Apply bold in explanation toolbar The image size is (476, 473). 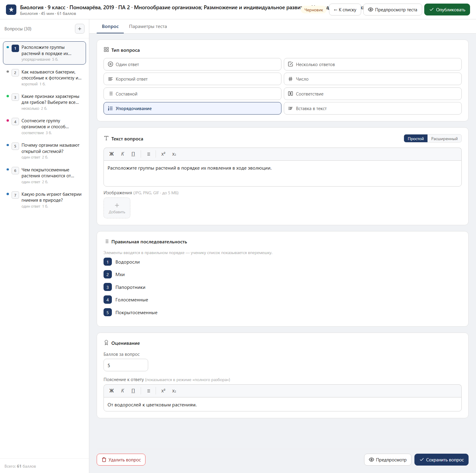point(112,391)
